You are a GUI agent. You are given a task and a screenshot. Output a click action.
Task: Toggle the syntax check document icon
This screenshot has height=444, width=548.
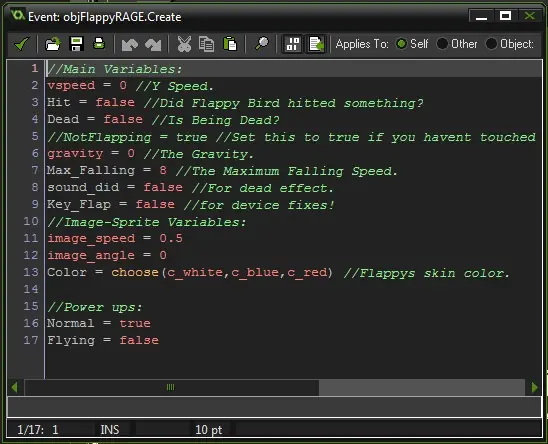[x=316, y=44]
